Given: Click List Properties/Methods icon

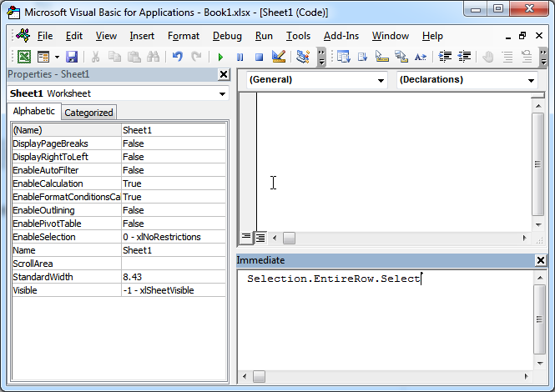Looking at the screenshot, I should click(343, 57).
